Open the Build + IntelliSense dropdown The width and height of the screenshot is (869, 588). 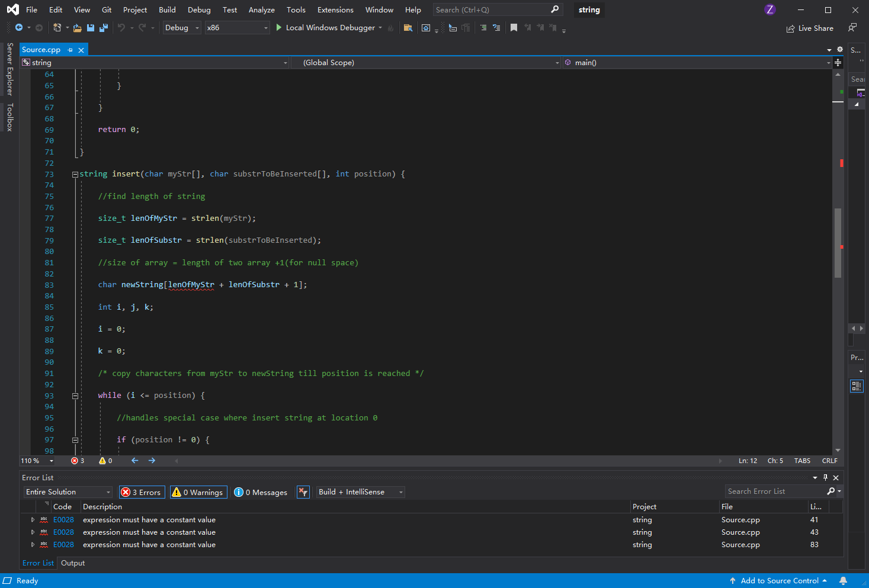click(361, 492)
